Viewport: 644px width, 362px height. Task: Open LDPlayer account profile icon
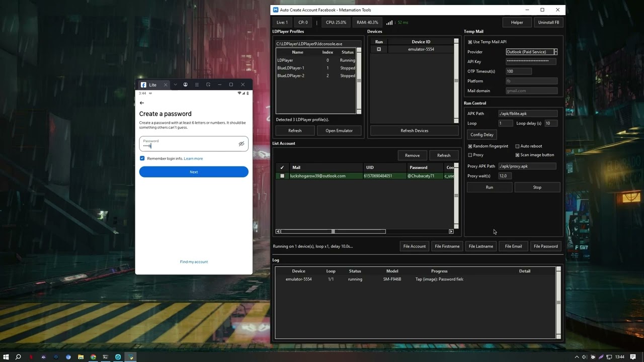(186, 84)
